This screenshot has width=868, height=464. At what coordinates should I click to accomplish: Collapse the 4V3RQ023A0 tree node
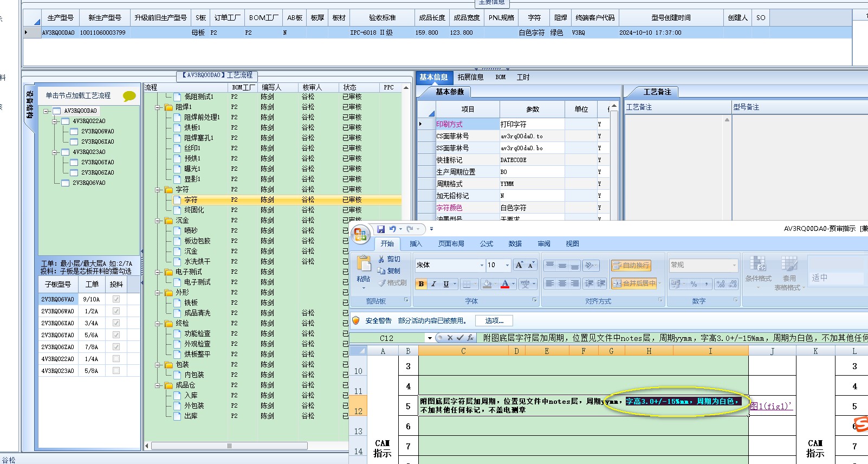55,152
